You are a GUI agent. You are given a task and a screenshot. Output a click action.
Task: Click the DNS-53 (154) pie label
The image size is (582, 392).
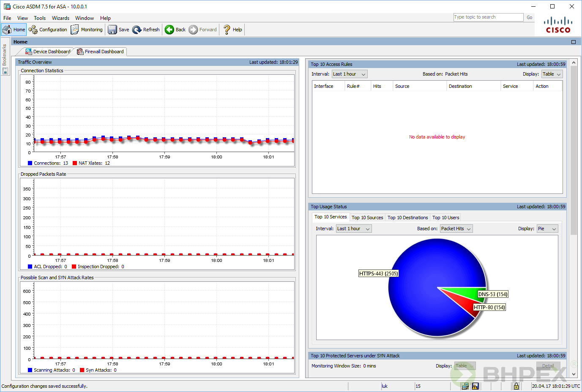point(493,294)
